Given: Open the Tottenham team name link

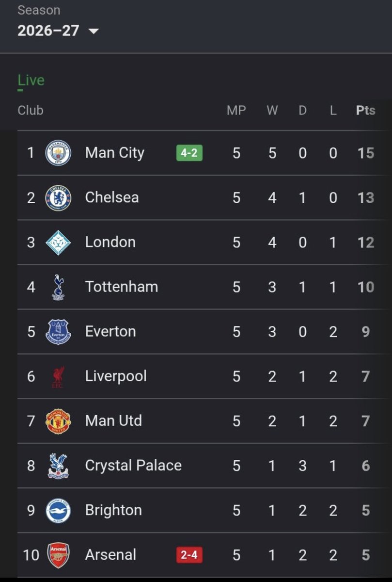Looking at the screenshot, I should (122, 287).
